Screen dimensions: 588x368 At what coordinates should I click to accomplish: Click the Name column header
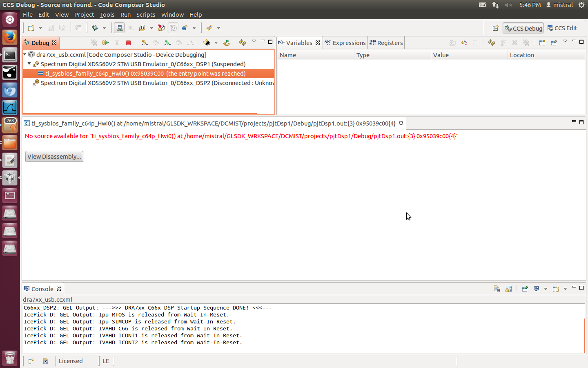[x=316, y=55]
